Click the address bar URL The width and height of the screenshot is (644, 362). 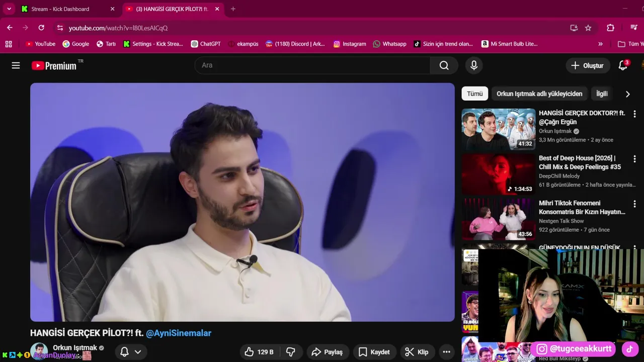coord(118,28)
